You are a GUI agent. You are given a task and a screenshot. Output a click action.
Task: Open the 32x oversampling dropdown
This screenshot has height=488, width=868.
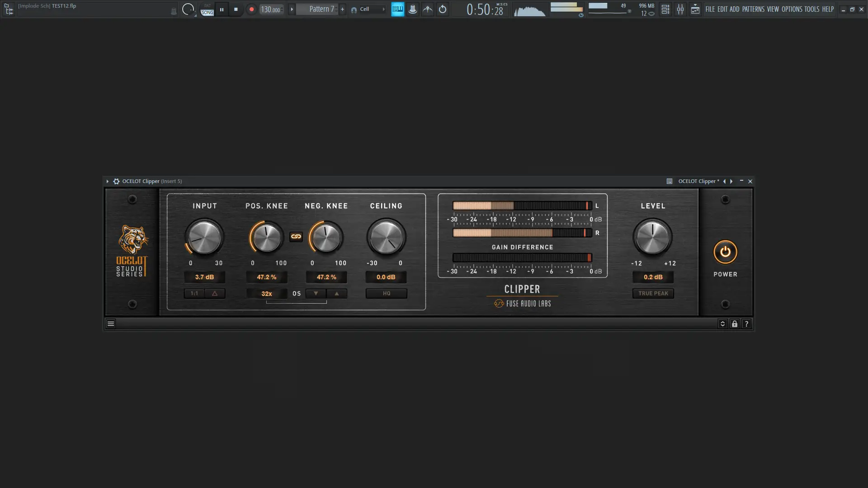pos(267,294)
